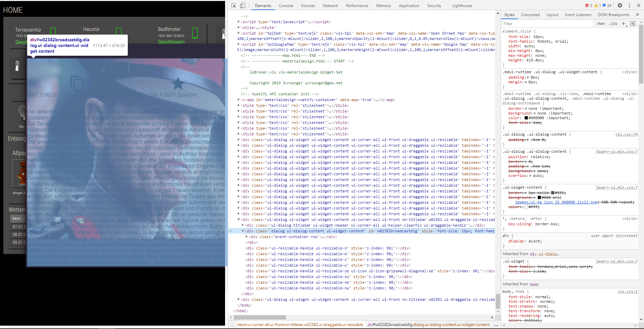This screenshot has width=644, height=329.
Task: Click the div.ui-dialo… inherited-from link
Action: pos(544,254)
